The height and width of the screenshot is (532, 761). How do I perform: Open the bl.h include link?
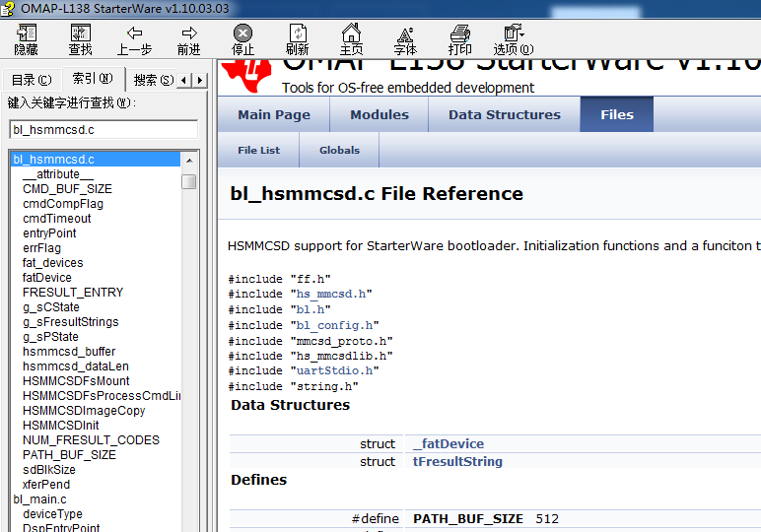tap(311, 309)
